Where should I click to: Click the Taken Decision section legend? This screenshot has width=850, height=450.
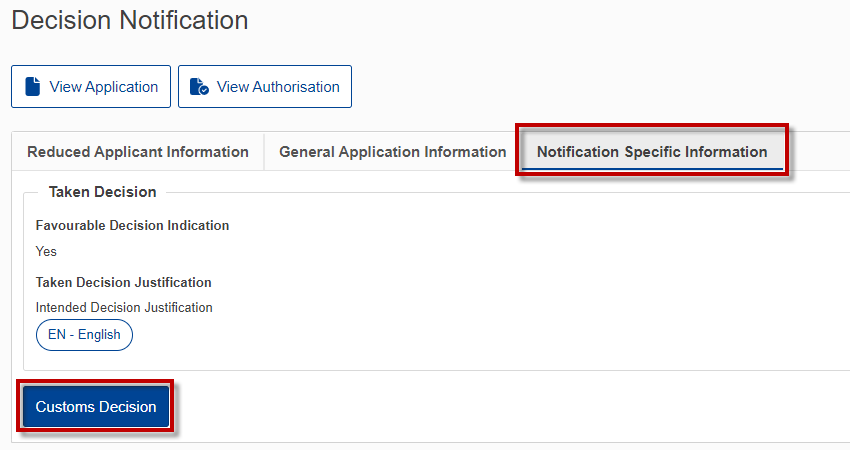coord(102,192)
